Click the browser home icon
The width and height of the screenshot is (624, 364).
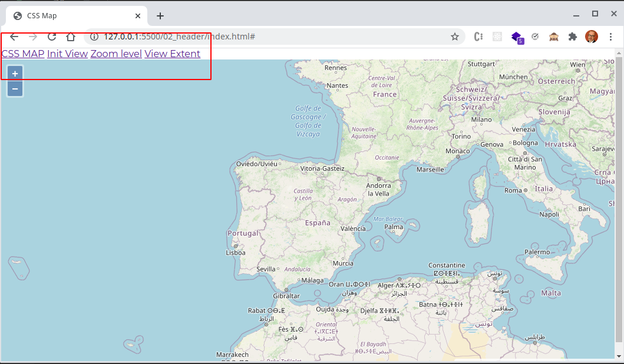coord(71,37)
